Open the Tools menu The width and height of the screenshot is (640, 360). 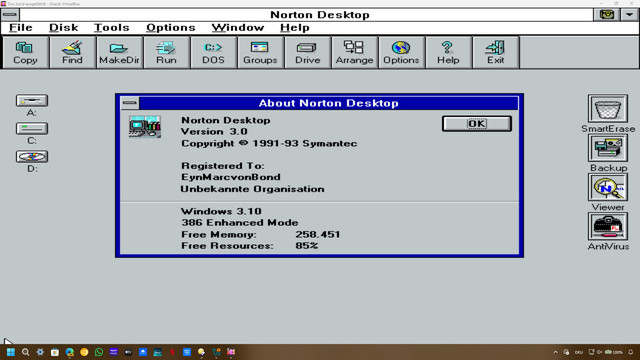[111, 28]
